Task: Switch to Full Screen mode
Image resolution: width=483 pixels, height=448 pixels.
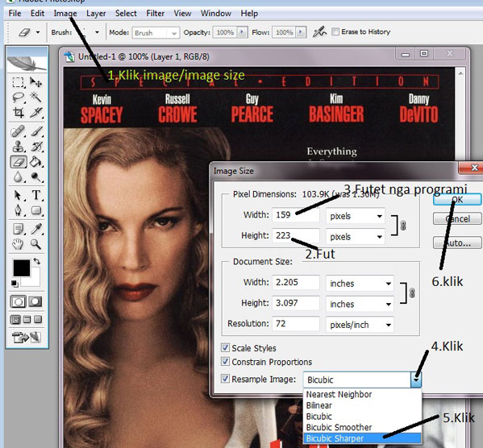Action: pos(38,320)
